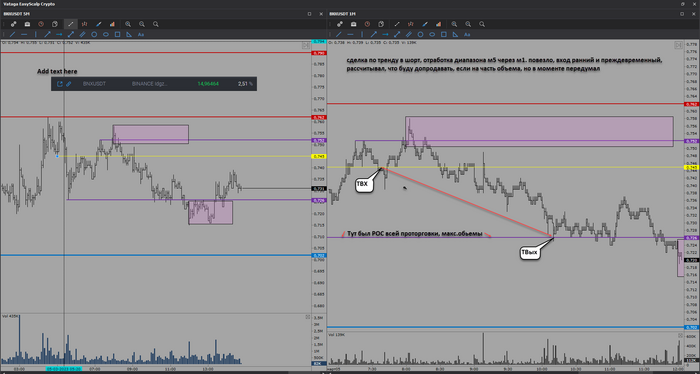Click the link-charts icon in left chart toolbar
This screenshot has height=374, width=700.
coord(13,24)
